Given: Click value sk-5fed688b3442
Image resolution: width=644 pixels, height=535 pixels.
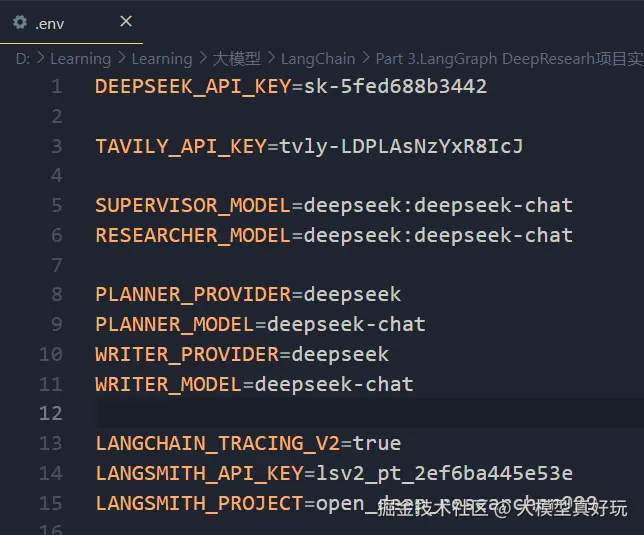Looking at the screenshot, I should (396, 87).
